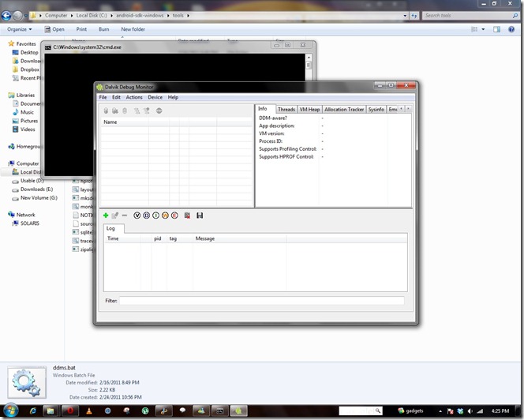The height and width of the screenshot is (420, 524).
Task: Click android-sdk-windows in address bar
Action: pos(140,15)
